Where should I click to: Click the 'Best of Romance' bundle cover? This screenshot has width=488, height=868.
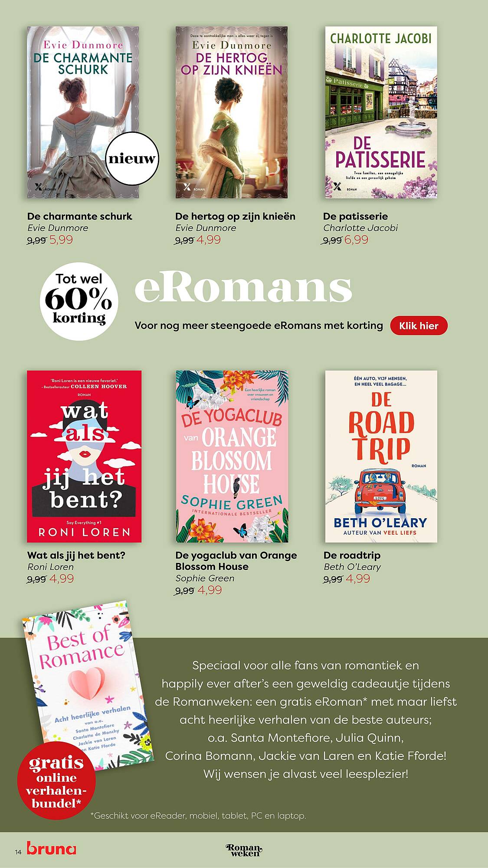(88, 681)
